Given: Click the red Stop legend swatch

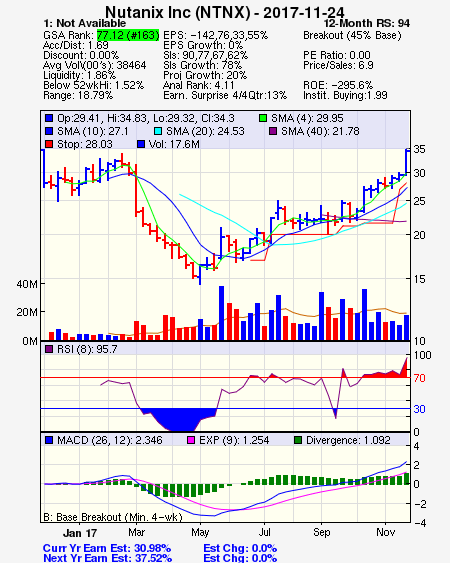Looking at the screenshot, I should 49,144.
